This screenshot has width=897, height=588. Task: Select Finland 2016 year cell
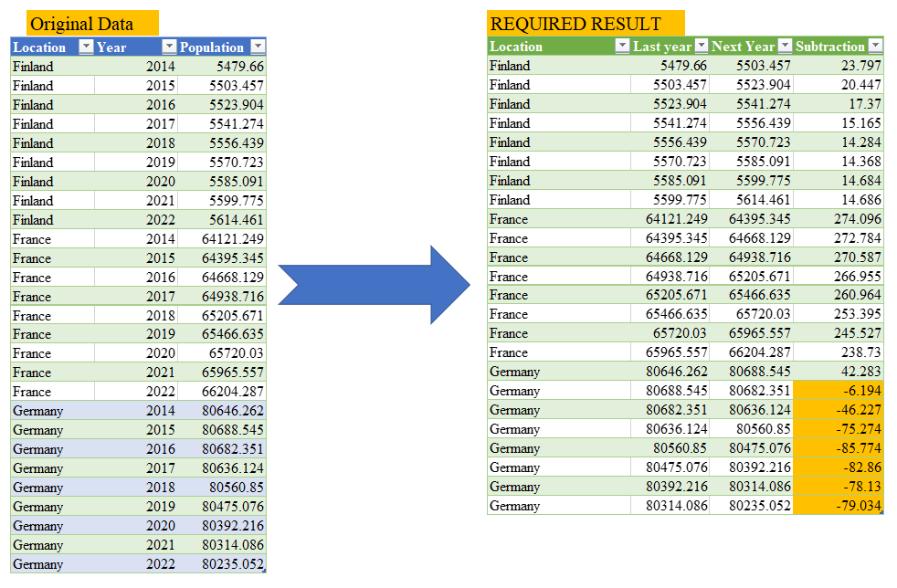[135, 105]
